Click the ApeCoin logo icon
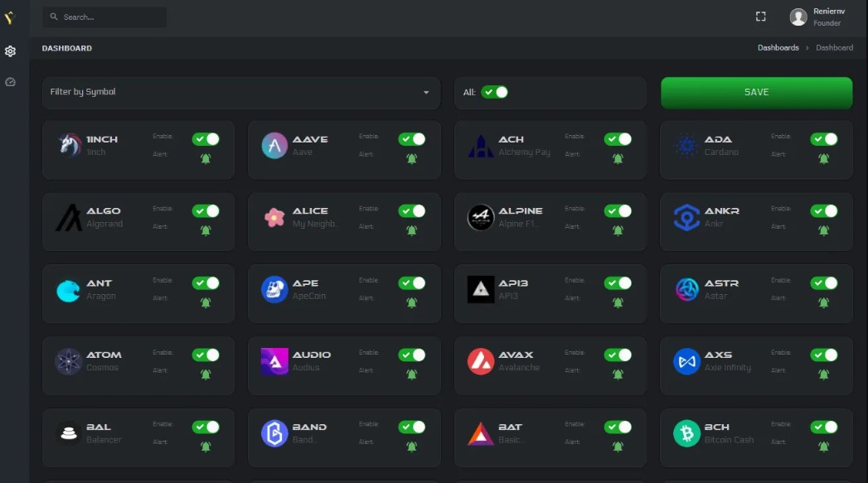The width and height of the screenshot is (868, 483). 274,289
